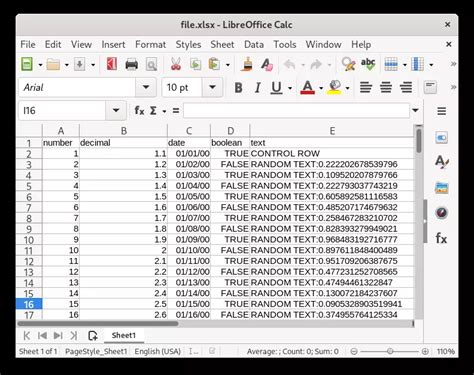Expand New document dropdown arrow
The width and height of the screenshot is (474, 375).
[40, 65]
